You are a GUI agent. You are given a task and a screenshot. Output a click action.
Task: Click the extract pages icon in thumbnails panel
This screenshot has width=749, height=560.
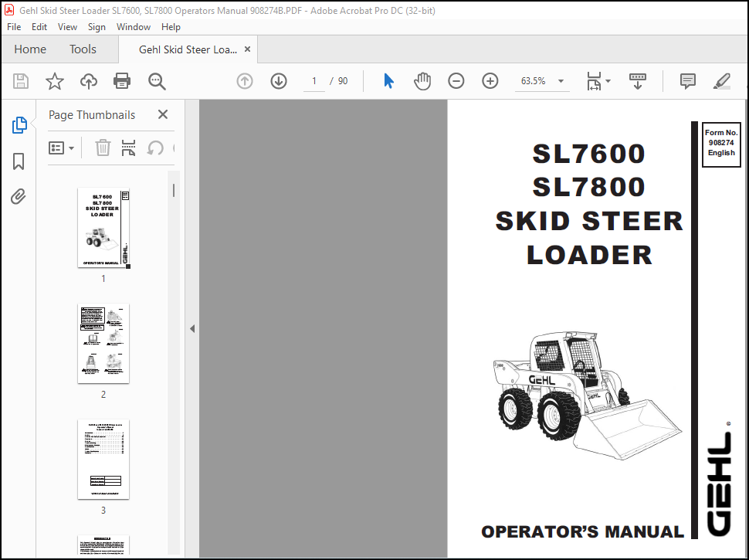click(x=128, y=148)
